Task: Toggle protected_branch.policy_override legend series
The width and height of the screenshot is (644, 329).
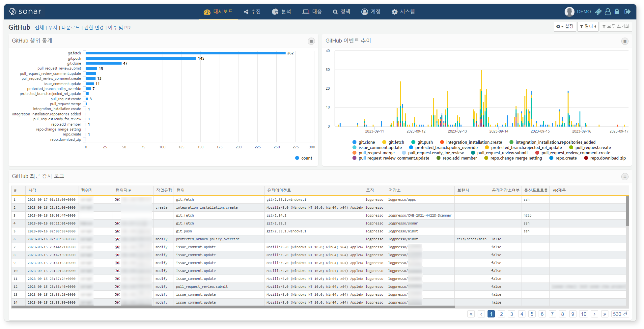Action: (x=443, y=148)
